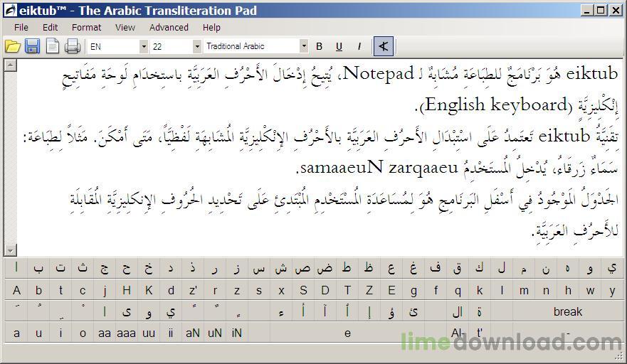This screenshot has height=364, width=627.
Task: Click the 'b' cell in the Latin letter row
Action: click(38, 290)
